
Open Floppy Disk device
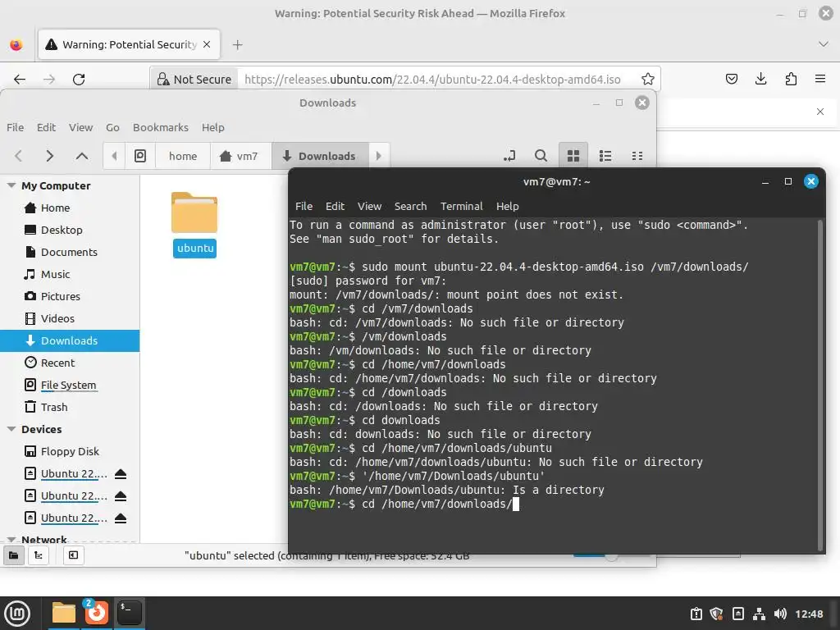pyautogui.click(x=70, y=451)
